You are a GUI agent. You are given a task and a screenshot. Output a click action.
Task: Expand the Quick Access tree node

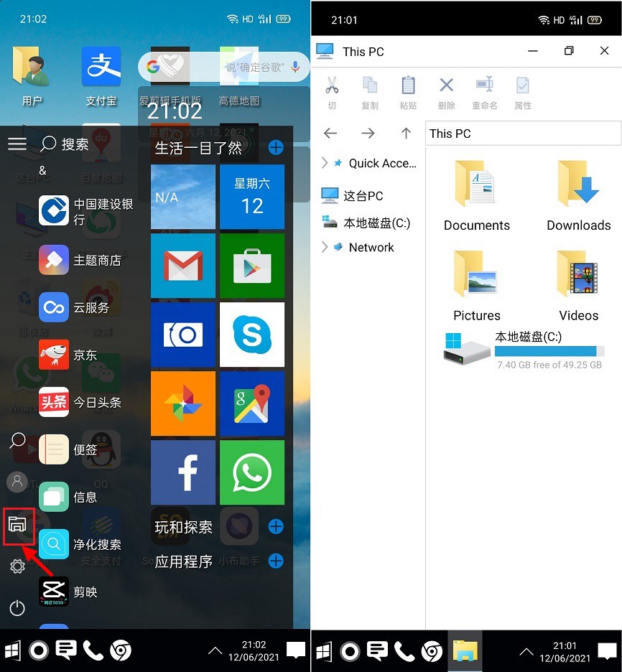(x=325, y=163)
